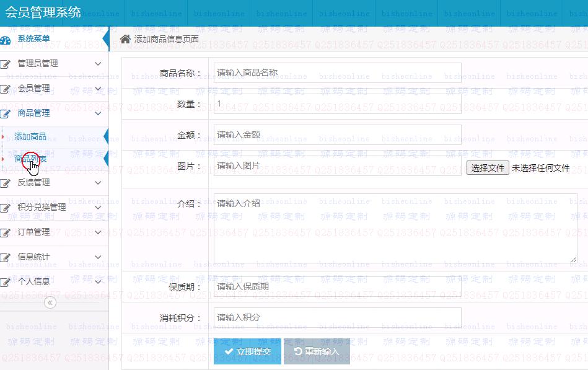Click the home icon in the breadcrumb
Screen dimensions: 588x370
click(125, 38)
